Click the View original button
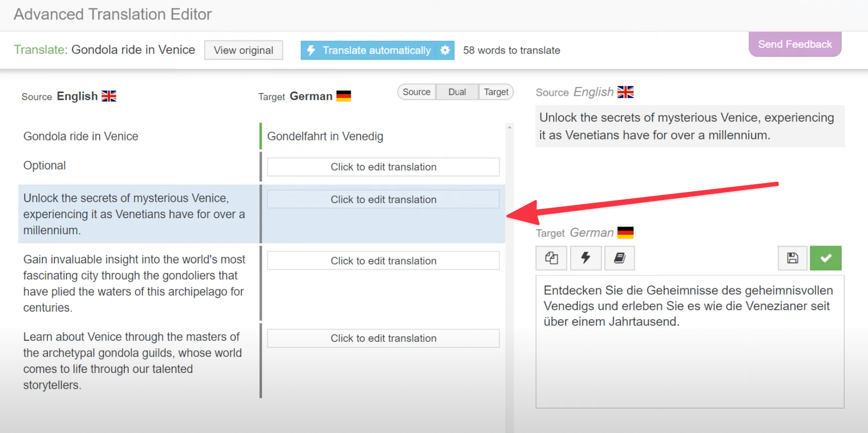 pos(243,50)
